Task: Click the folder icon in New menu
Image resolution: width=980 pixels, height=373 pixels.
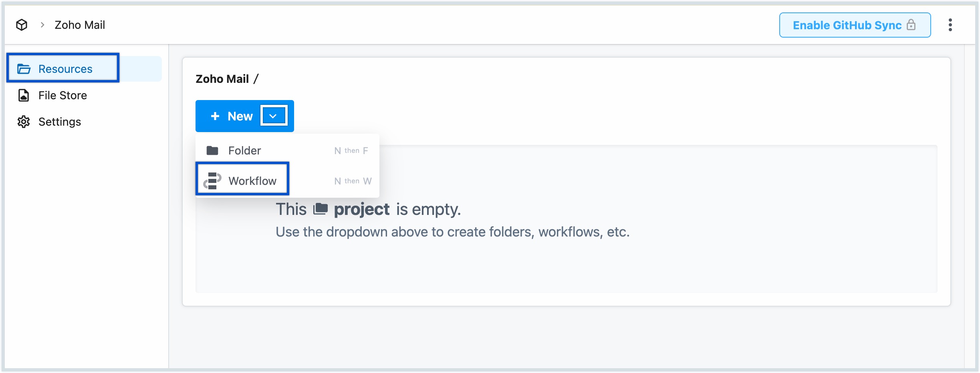Action: coord(212,150)
